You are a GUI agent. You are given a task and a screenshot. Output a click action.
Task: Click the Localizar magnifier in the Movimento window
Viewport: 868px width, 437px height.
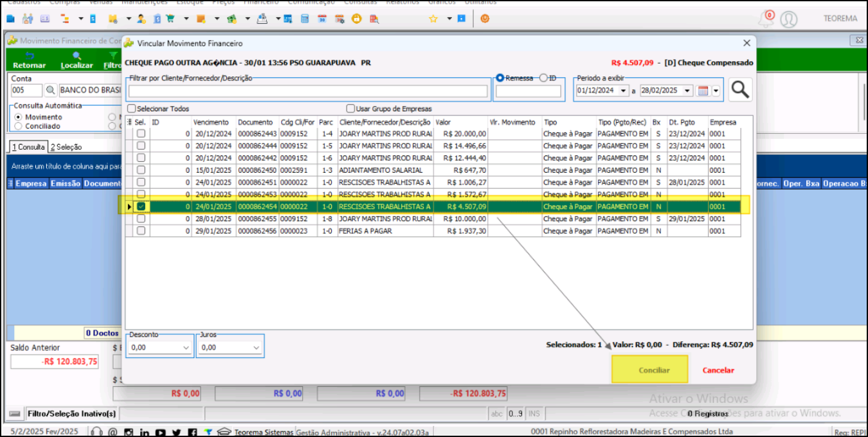77,57
